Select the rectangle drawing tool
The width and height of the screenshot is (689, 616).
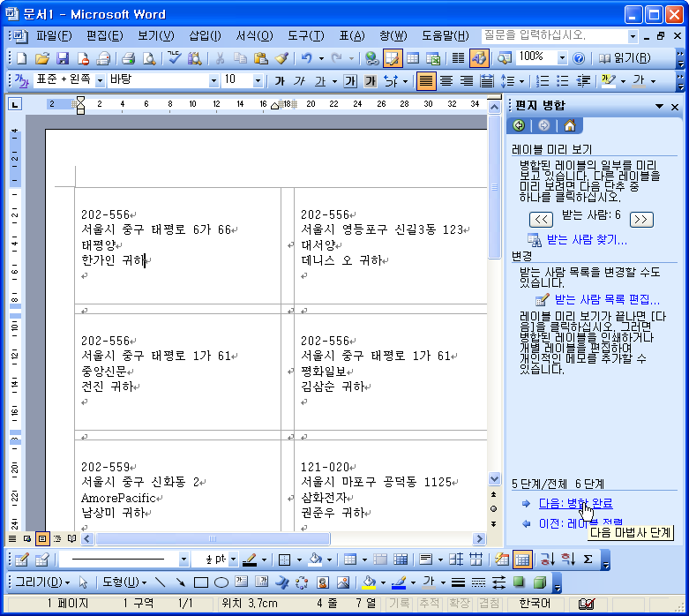tap(201, 582)
